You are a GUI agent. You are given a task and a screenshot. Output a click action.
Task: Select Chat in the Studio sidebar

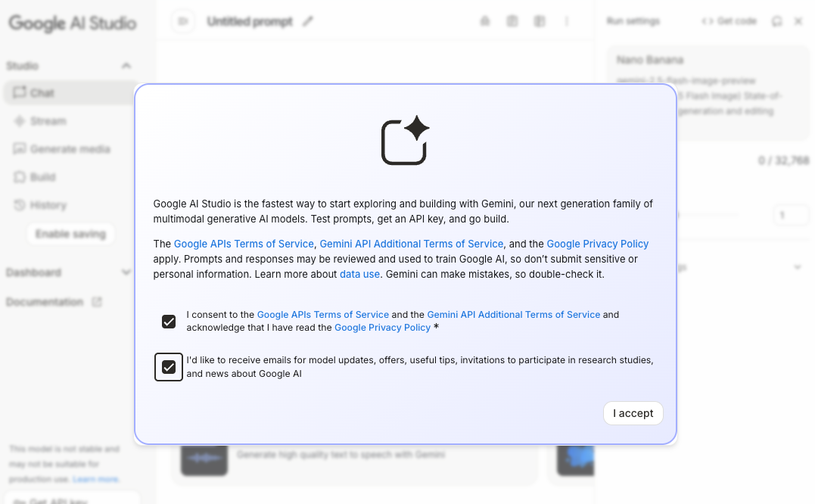click(42, 93)
